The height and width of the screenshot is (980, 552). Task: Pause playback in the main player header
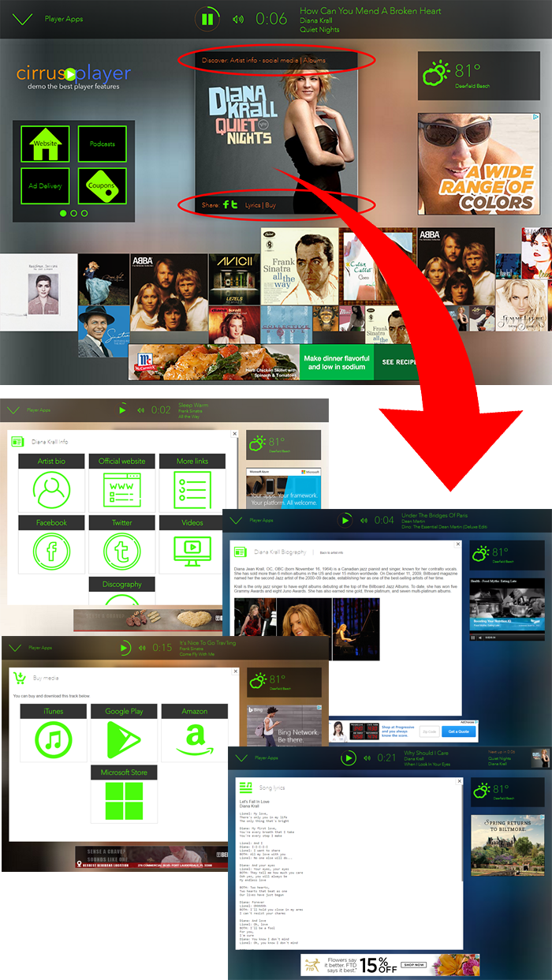click(x=208, y=19)
